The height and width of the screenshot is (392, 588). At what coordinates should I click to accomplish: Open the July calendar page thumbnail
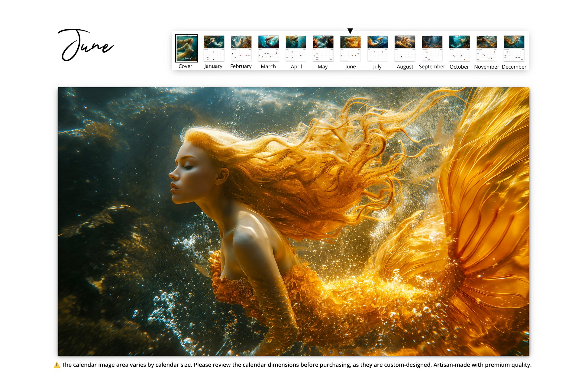tap(378, 48)
